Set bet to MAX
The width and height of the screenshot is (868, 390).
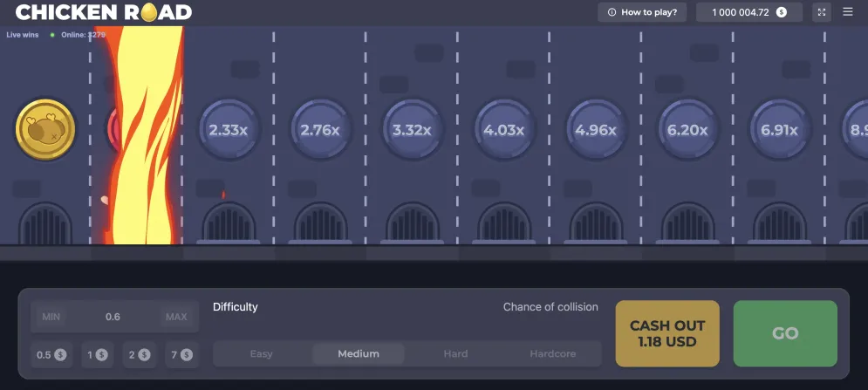(176, 317)
